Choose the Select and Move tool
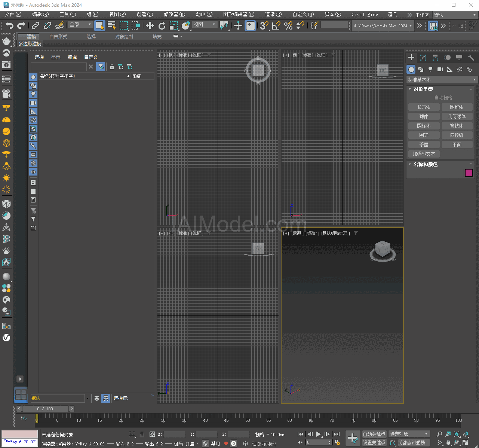 pyautogui.click(x=150, y=25)
